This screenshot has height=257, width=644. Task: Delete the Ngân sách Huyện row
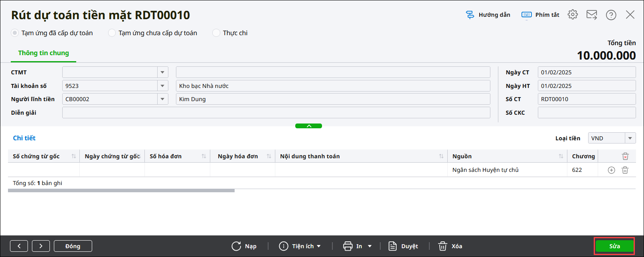pyautogui.click(x=625, y=170)
